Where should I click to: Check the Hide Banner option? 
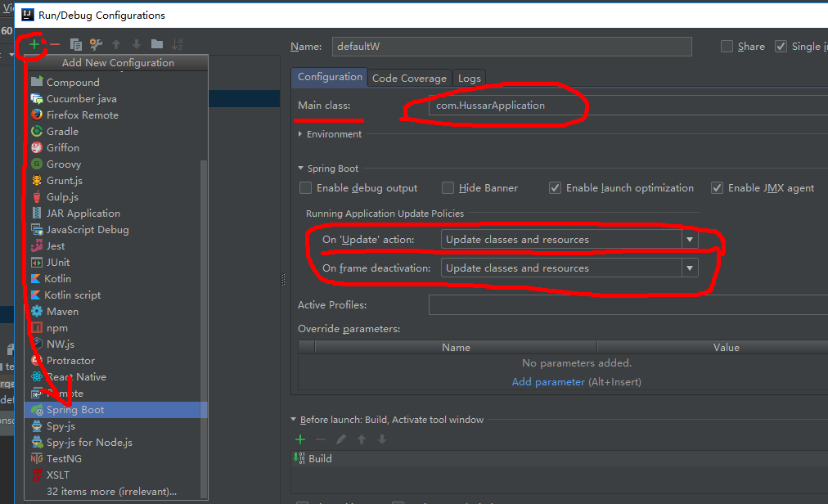[448, 188]
